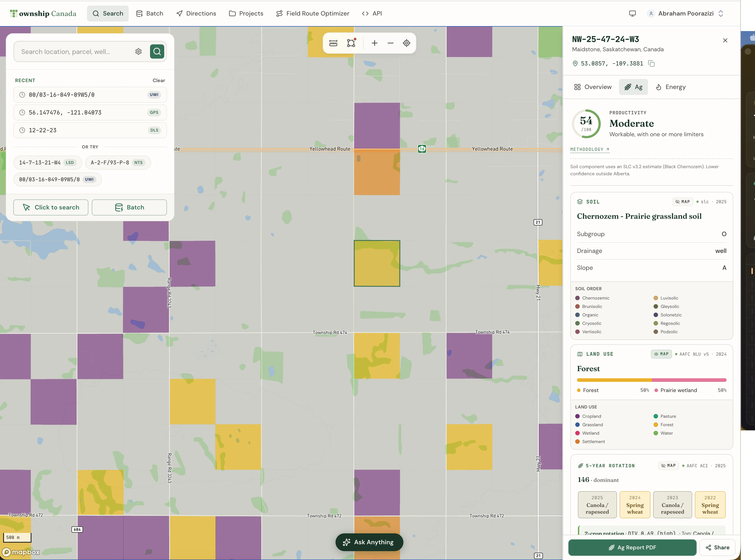Click the Cropland legend color dot
Screen dimensions: 755x560
[x=577, y=416]
